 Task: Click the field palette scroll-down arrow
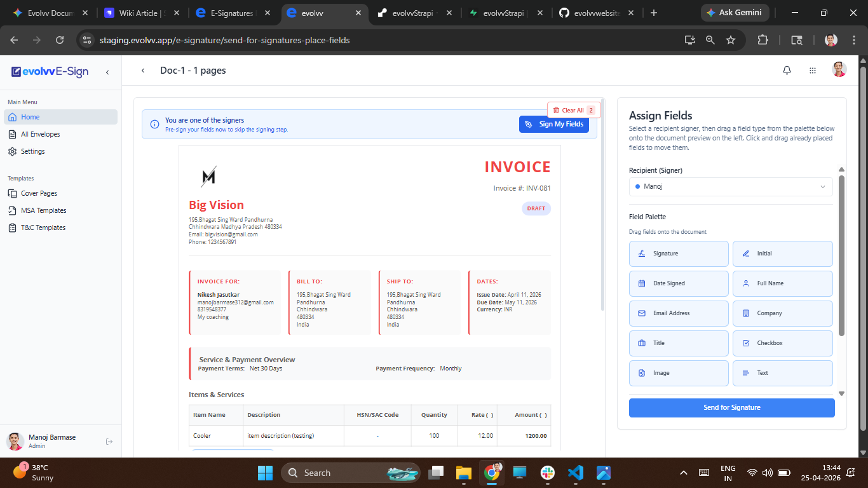pos(842,394)
